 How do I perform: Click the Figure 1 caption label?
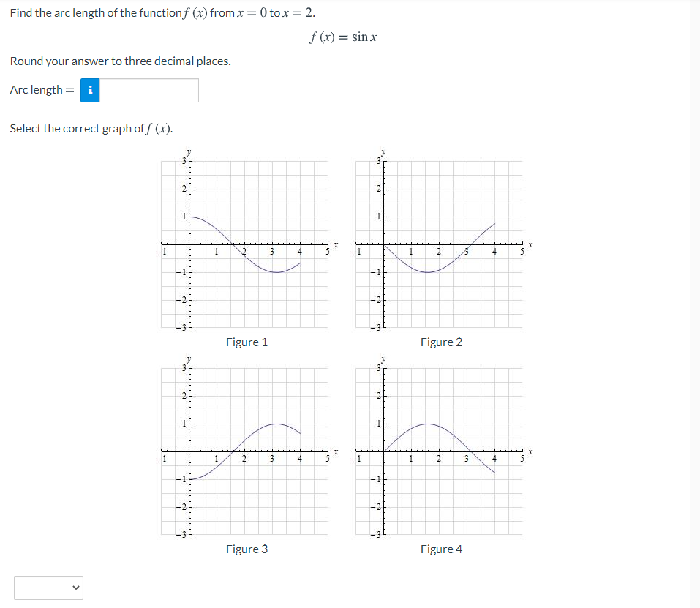point(246,342)
